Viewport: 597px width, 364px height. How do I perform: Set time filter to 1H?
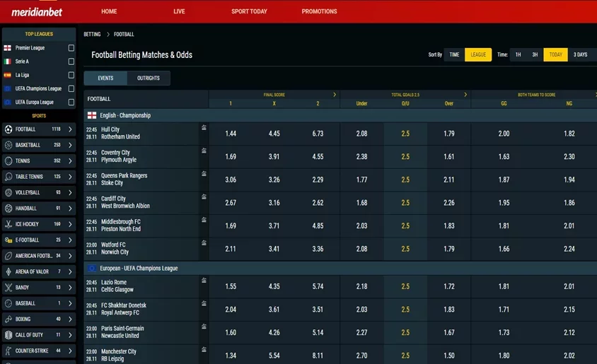pyautogui.click(x=518, y=54)
